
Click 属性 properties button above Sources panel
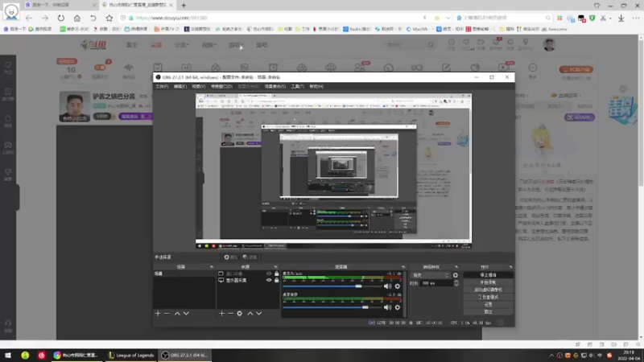click(230, 257)
